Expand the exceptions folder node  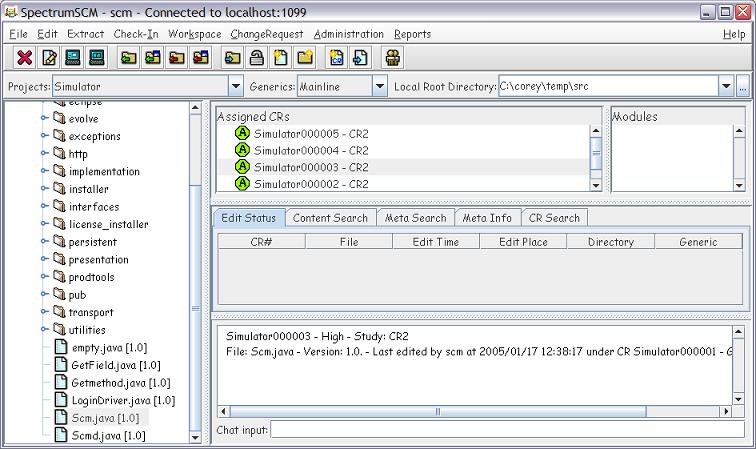point(44,136)
